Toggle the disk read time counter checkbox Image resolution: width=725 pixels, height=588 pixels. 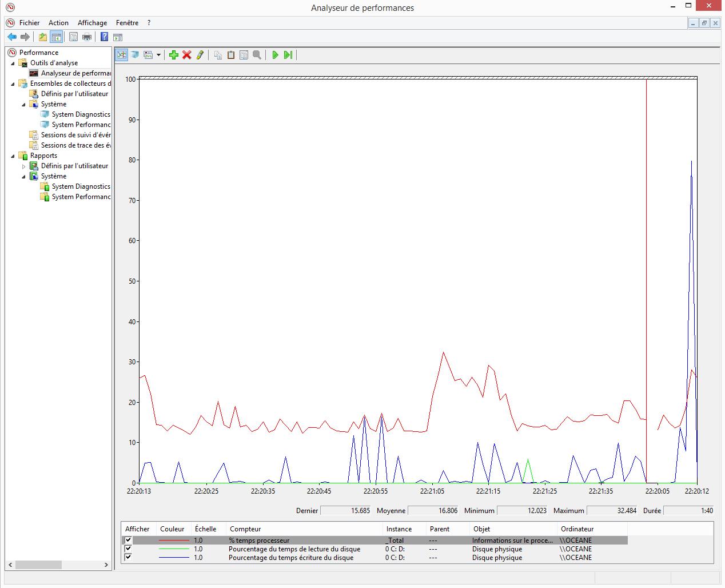128,549
